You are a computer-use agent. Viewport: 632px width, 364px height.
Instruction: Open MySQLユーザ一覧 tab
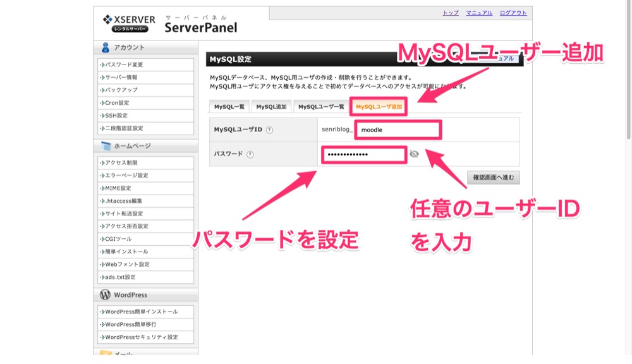[321, 107]
